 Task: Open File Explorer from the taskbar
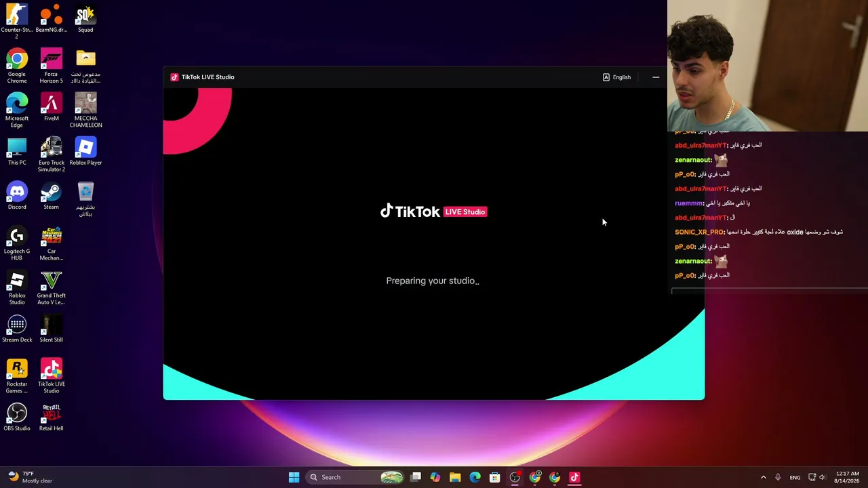coord(455,477)
